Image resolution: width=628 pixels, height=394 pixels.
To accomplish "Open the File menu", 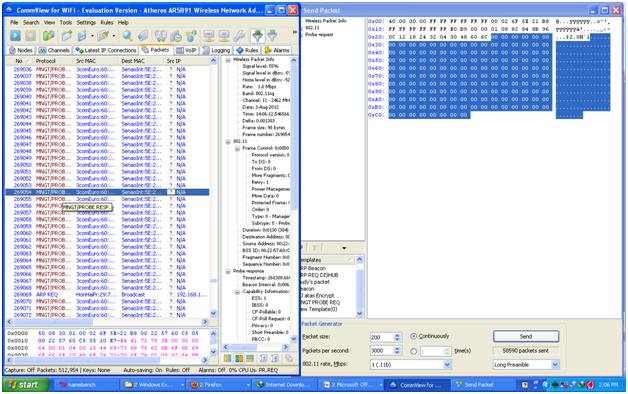I will [x=14, y=22].
